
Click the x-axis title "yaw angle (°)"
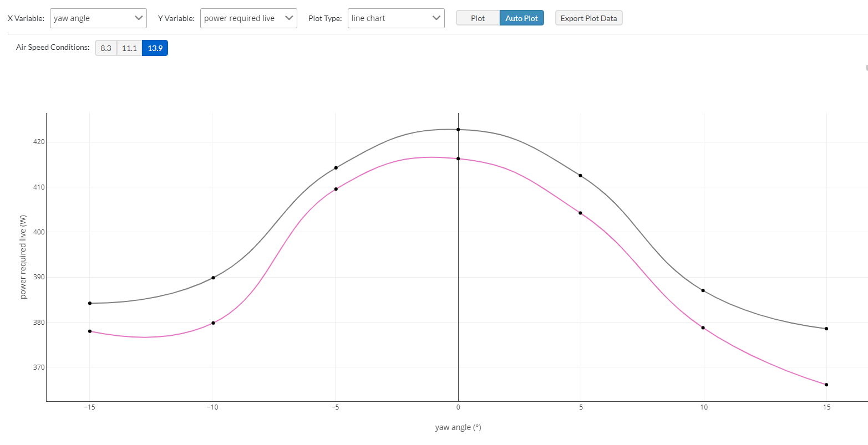[x=458, y=427]
